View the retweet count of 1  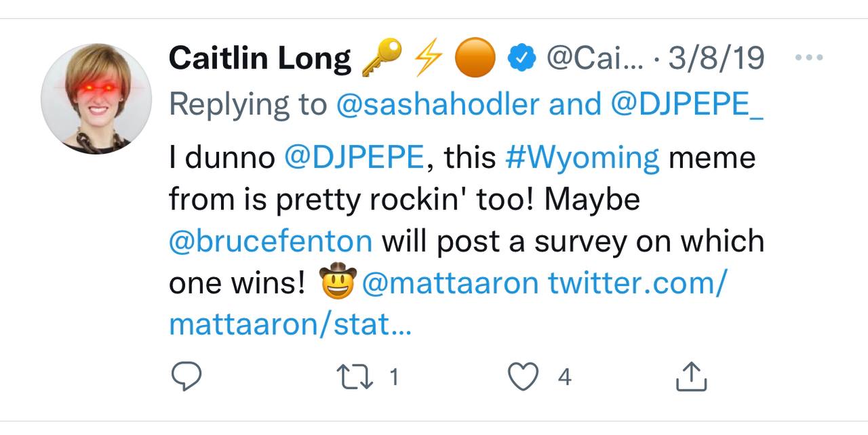coord(395,377)
